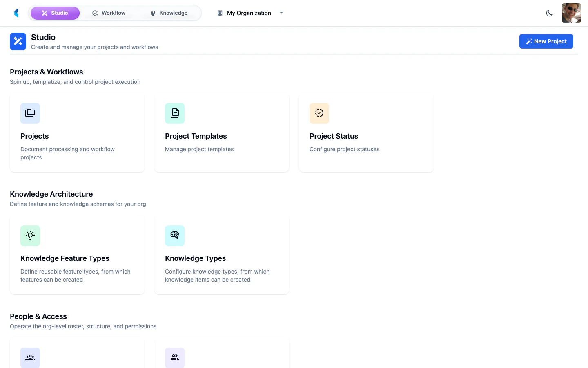The image size is (588, 368).
Task: Click the blue app logo in the top-left corner
Action: tap(16, 13)
